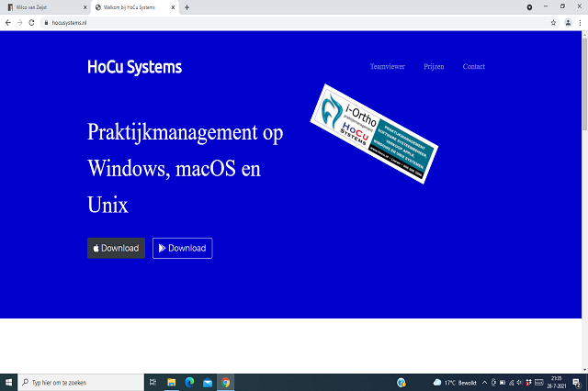The height and width of the screenshot is (391, 588).
Task: Click the battery icon in system tray
Action: tap(503, 383)
